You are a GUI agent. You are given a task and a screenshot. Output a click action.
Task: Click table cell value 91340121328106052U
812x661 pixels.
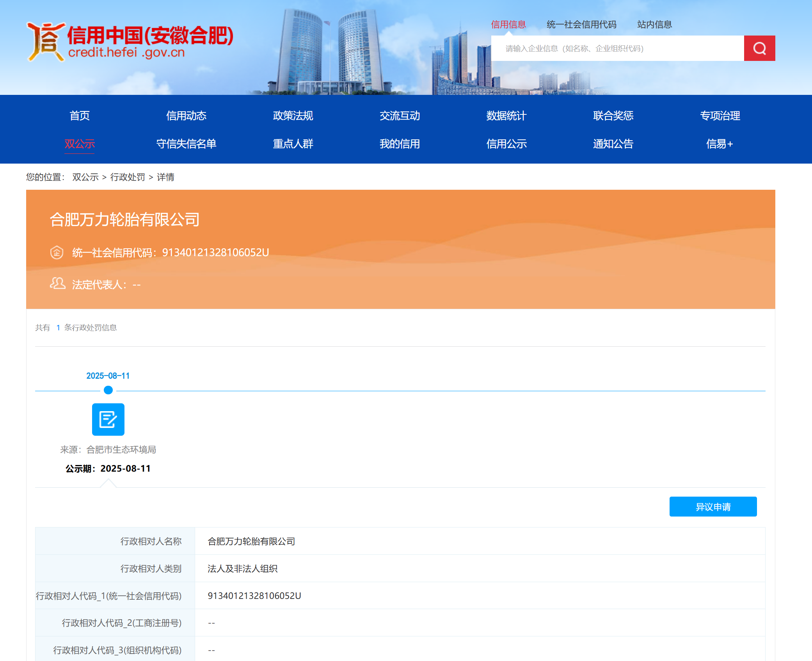[x=254, y=595]
